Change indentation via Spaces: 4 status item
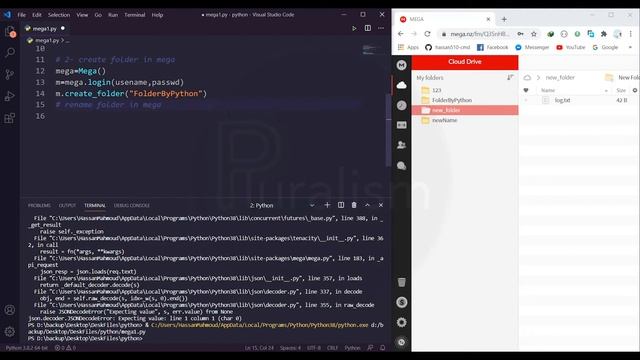The height and width of the screenshot is (360, 640). pyautogui.click(x=290, y=348)
